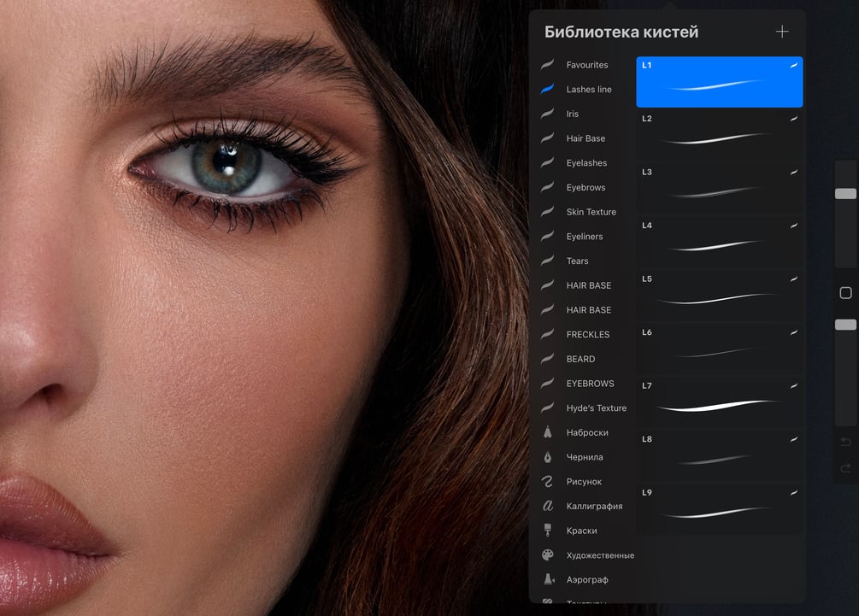Viewport: 859px width, 616px height.
Task: Click the FRECKLES set icon
Action: coord(547,334)
